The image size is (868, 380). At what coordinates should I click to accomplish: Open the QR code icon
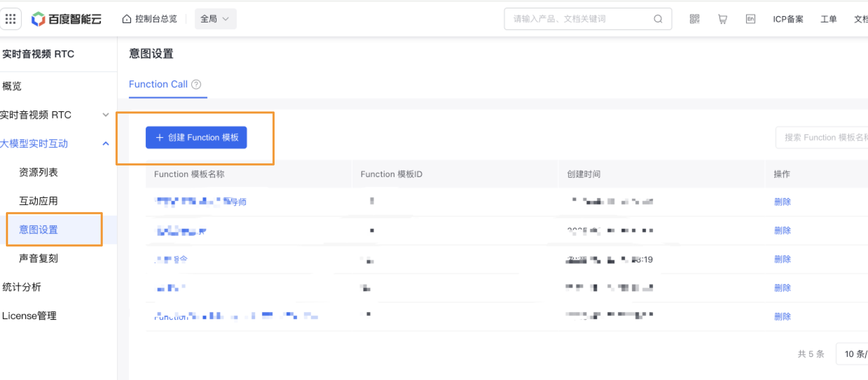pos(694,19)
